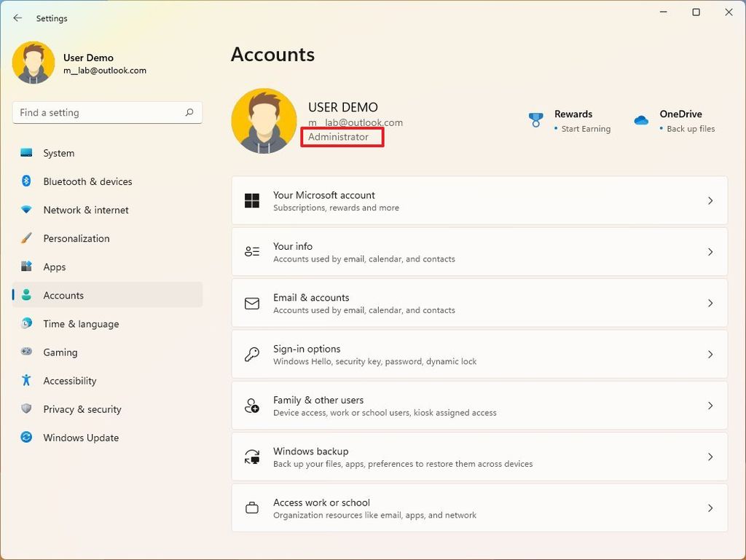This screenshot has width=746, height=560.
Task: Click inside the Find a setting search box
Action: pos(107,112)
